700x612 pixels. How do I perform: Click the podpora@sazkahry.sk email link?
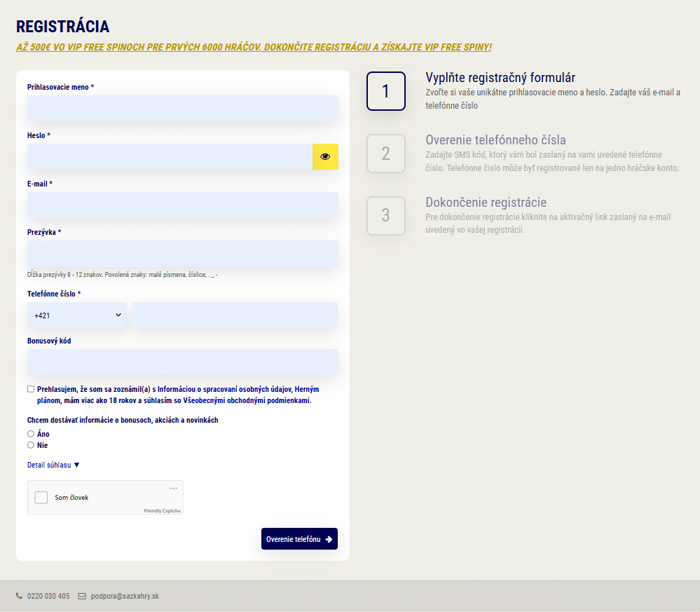pyautogui.click(x=125, y=596)
